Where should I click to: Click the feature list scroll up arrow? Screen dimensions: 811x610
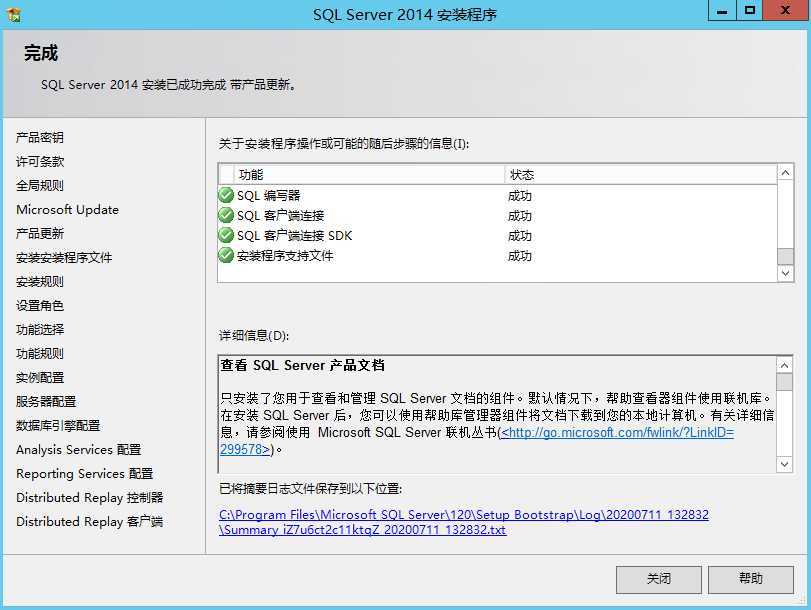click(x=785, y=173)
